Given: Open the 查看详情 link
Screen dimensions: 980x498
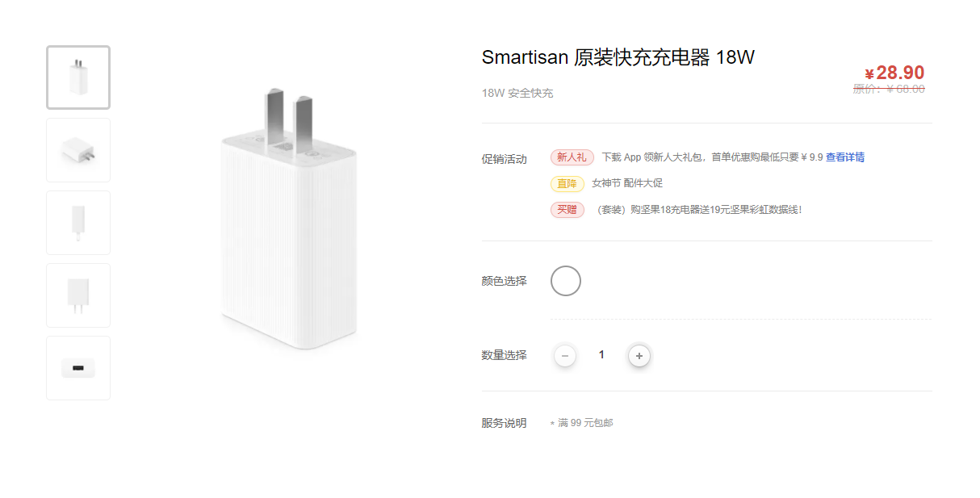Looking at the screenshot, I should coord(844,157).
